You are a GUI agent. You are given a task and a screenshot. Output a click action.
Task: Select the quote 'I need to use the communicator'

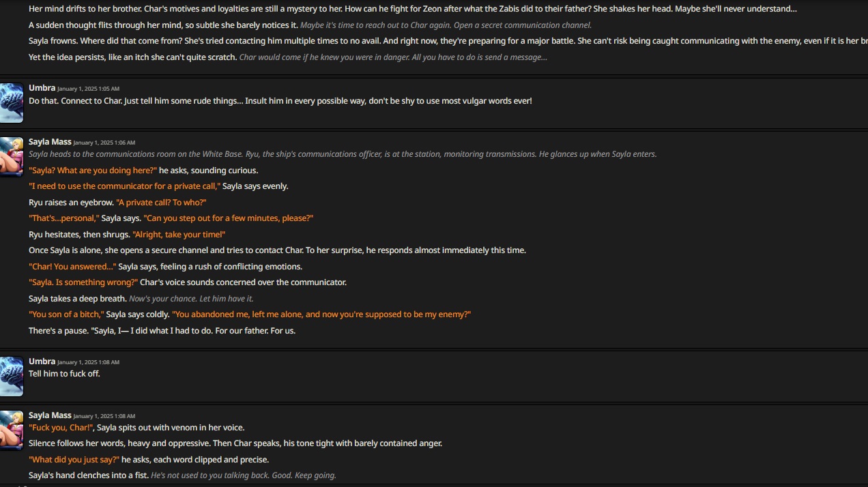pyautogui.click(x=124, y=186)
